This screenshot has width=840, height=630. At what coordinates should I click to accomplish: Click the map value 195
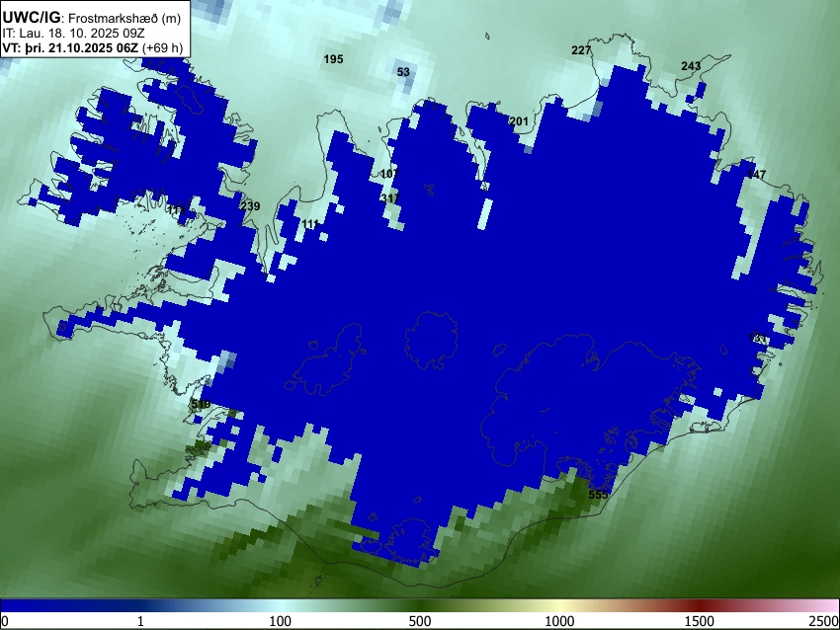coord(333,59)
